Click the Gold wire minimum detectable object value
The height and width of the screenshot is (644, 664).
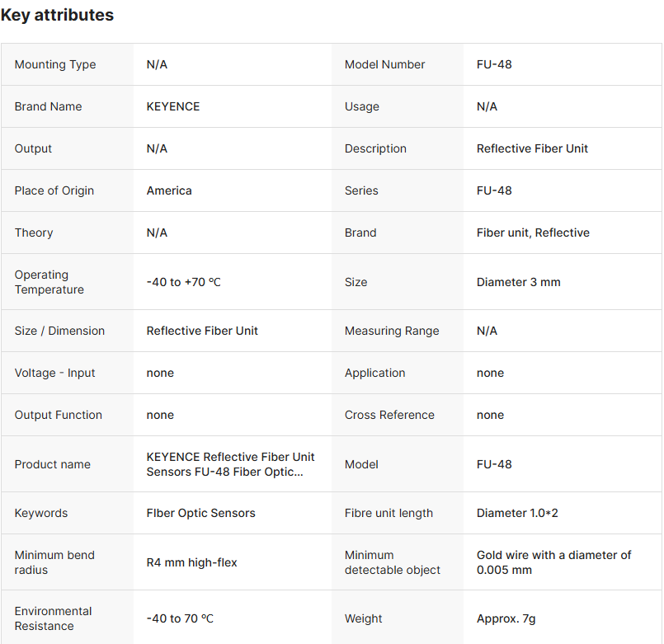(554, 562)
